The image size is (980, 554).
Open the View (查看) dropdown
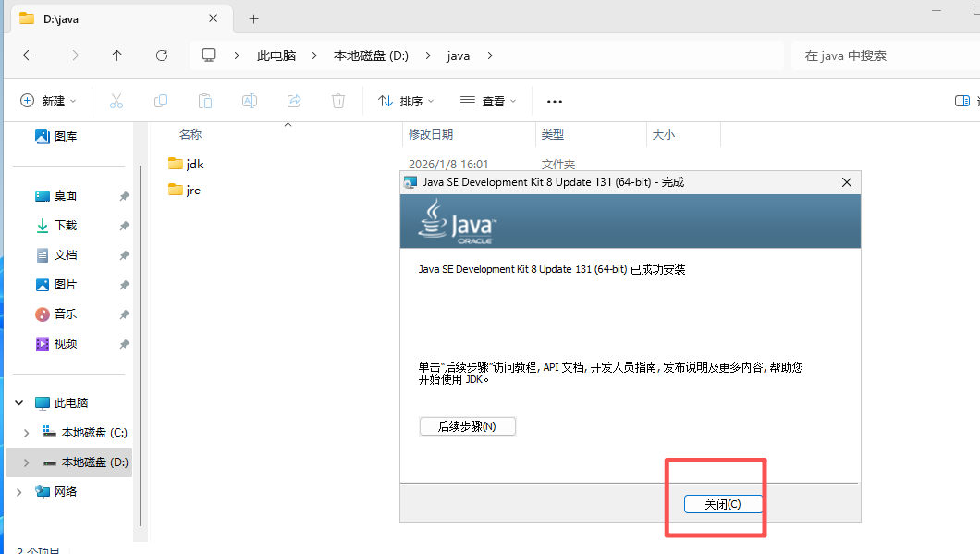[x=488, y=101]
